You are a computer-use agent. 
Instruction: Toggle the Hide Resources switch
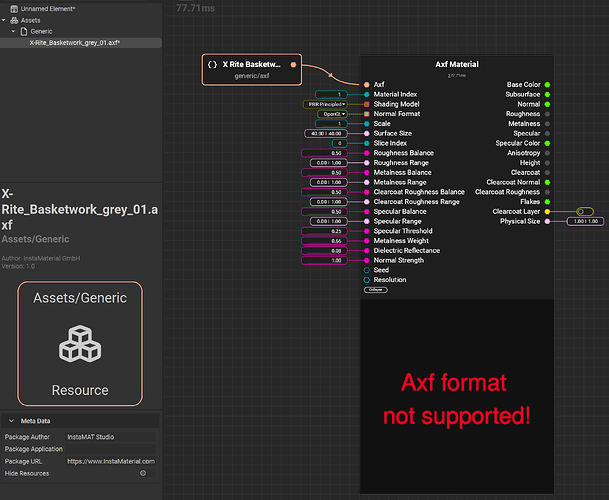(147, 473)
